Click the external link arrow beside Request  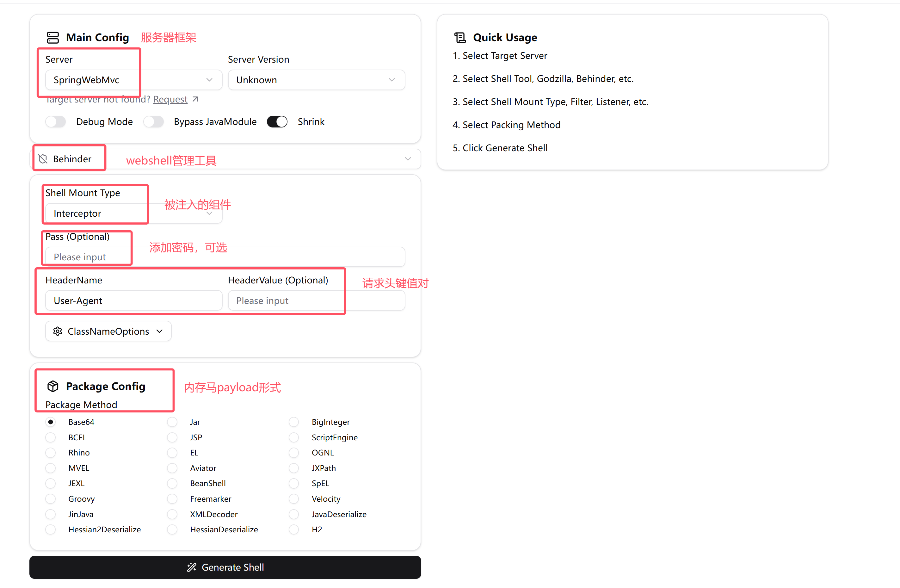pyautogui.click(x=195, y=99)
